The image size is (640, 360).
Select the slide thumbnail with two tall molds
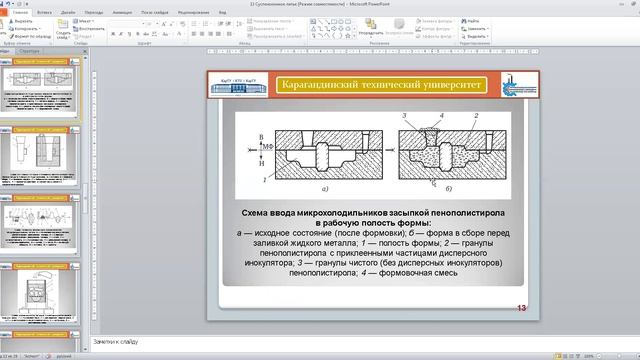pos(39,156)
